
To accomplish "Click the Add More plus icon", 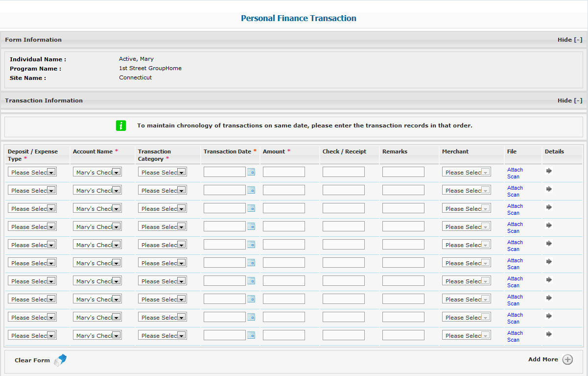I will [x=567, y=360].
